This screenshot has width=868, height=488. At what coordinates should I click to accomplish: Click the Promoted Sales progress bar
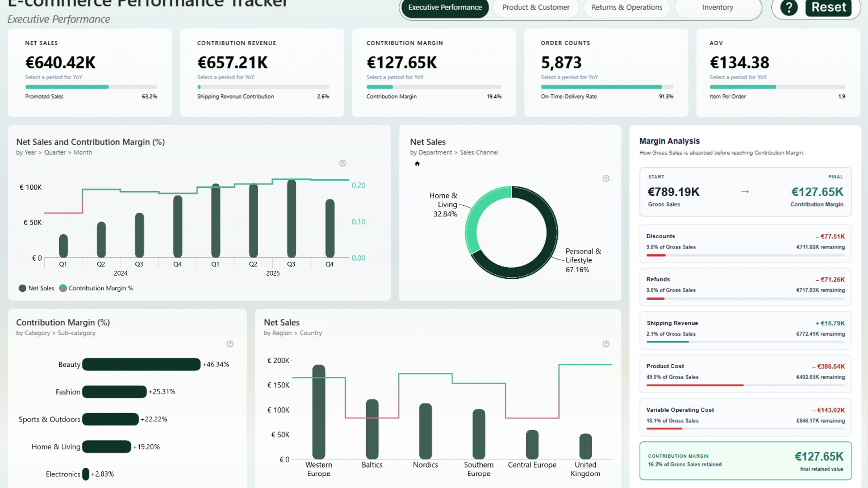click(91, 87)
